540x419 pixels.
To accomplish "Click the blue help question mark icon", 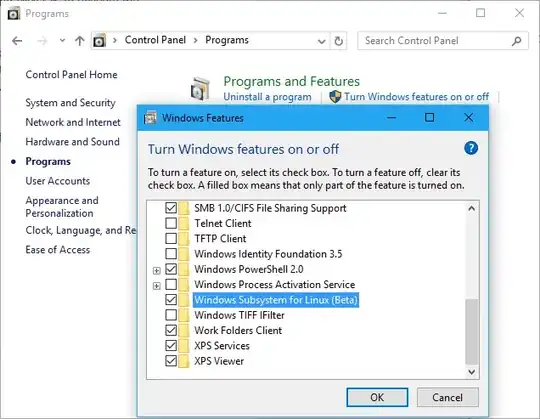I will click(x=471, y=148).
